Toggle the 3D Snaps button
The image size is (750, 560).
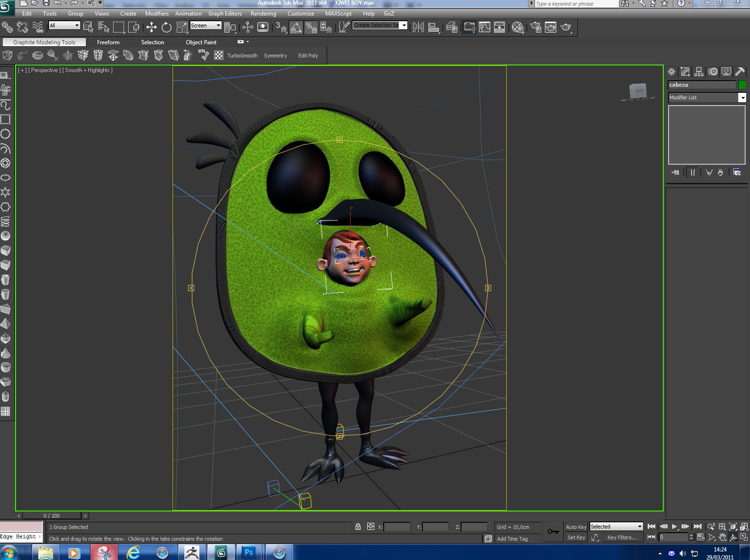[281, 27]
